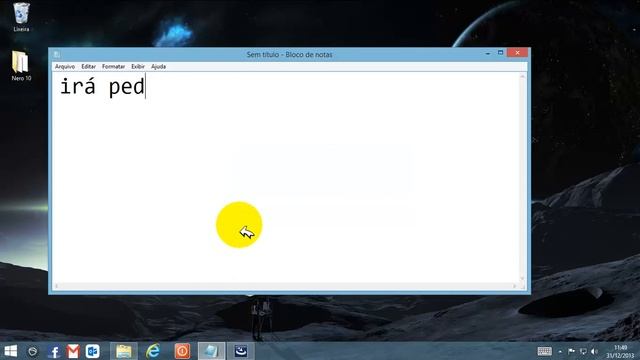Open Gmail from the taskbar
Viewport: 640px width, 360px height.
[73, 351]
